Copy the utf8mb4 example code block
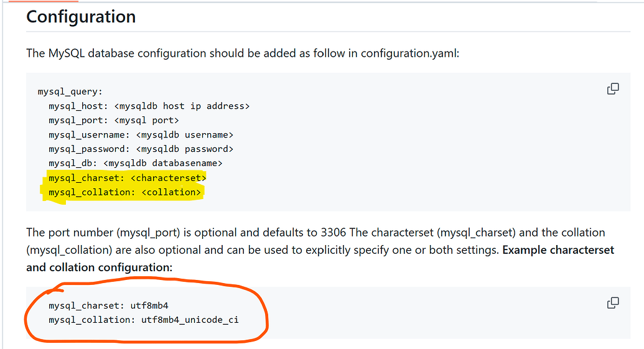Image resolution: width=644 pixels, height=349 pixels. [613, 303]
